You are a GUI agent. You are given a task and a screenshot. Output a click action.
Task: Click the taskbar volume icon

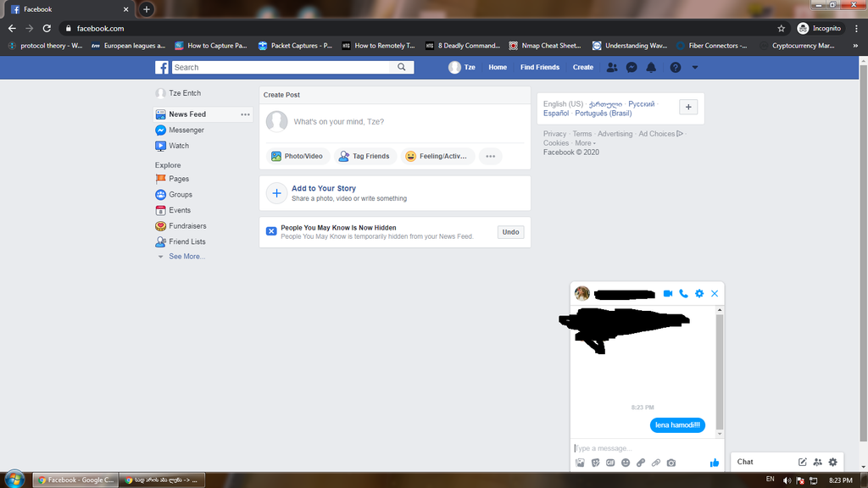click(x=787, y=480)
